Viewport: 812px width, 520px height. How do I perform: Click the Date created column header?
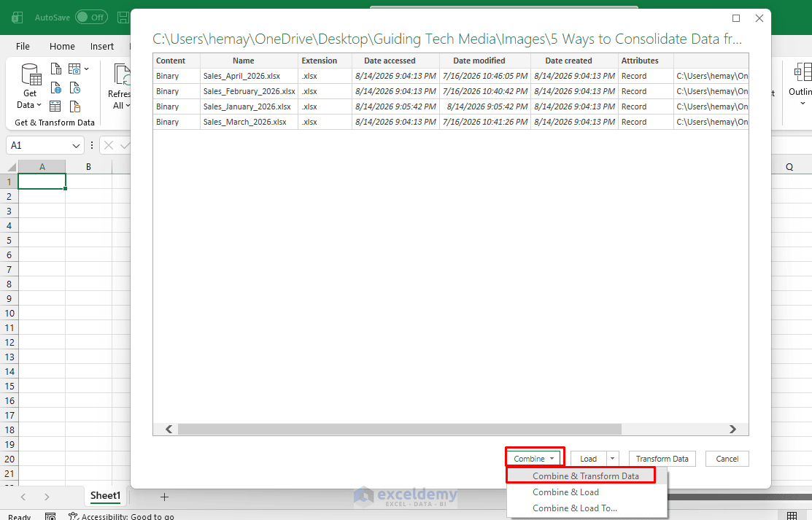pos(574,61)
